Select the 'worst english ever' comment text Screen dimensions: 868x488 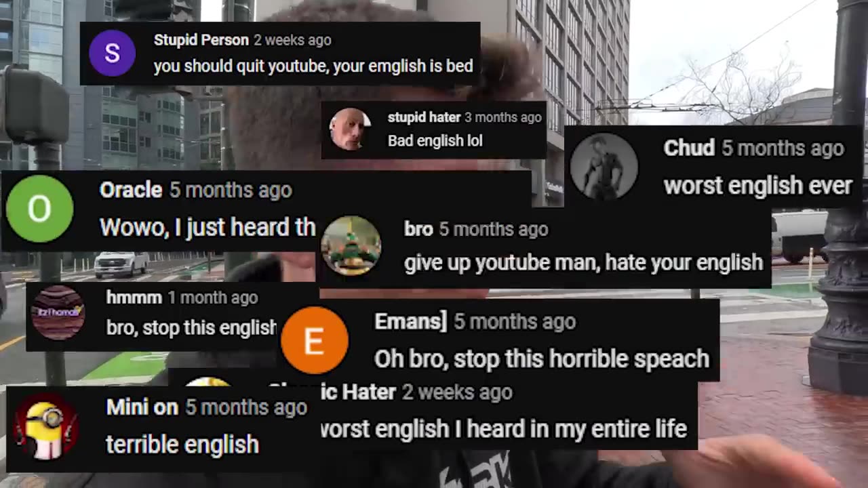click(x=757, y=186)
